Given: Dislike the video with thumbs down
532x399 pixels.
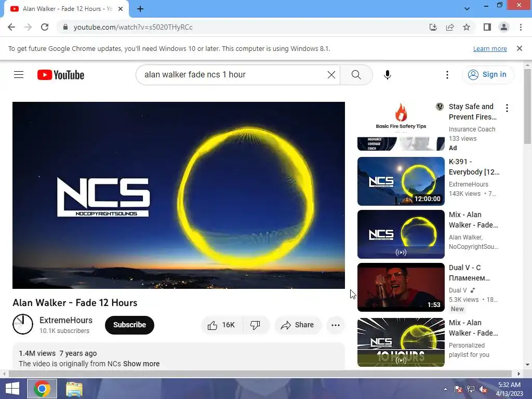Looking at the screenshot, I should (256, 325).
